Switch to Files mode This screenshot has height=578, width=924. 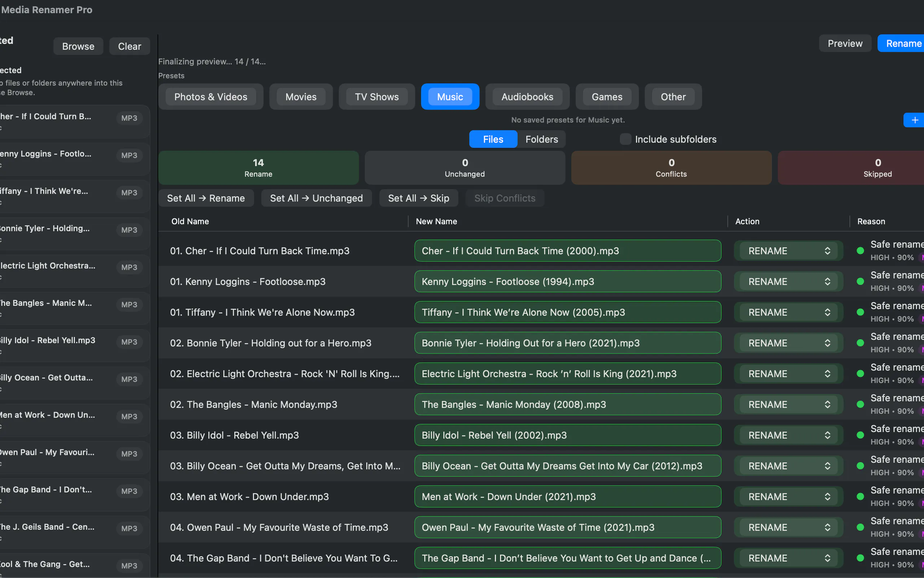point(493,139)
